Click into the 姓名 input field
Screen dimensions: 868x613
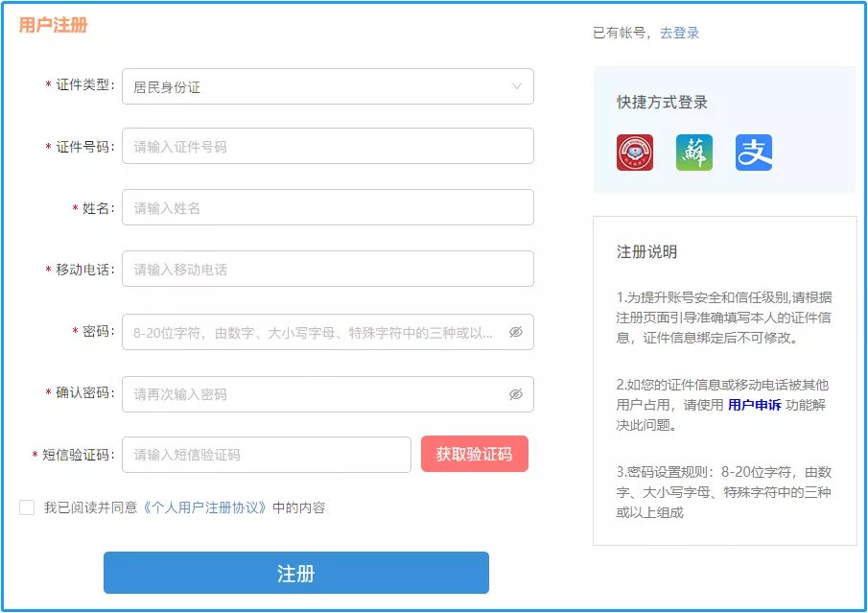tap(327, 207)
